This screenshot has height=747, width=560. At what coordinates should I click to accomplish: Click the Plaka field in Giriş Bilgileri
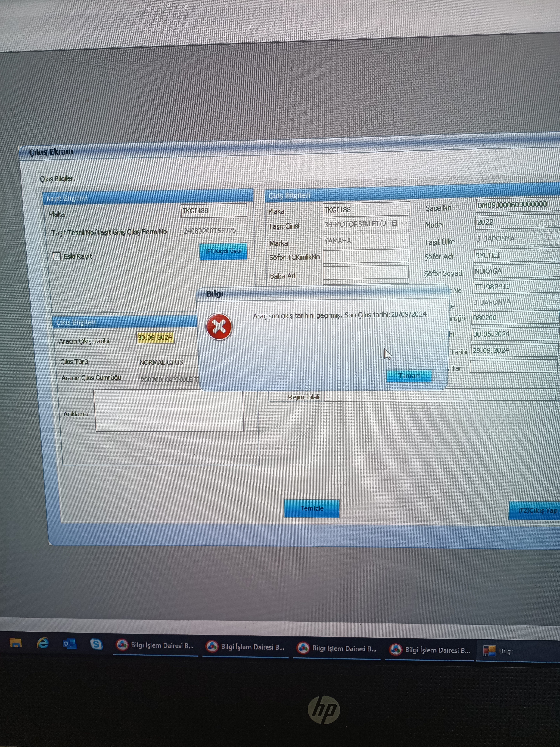pos(366,209)
